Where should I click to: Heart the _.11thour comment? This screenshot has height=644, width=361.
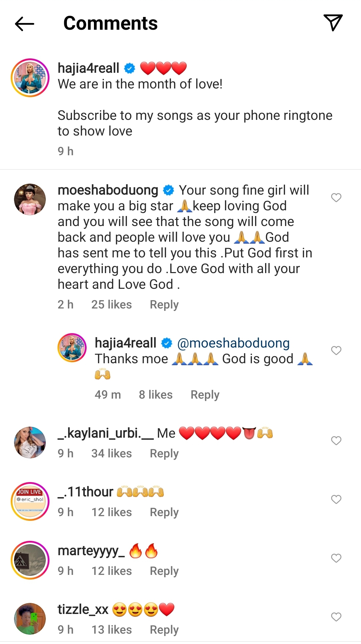click(336, 499)
